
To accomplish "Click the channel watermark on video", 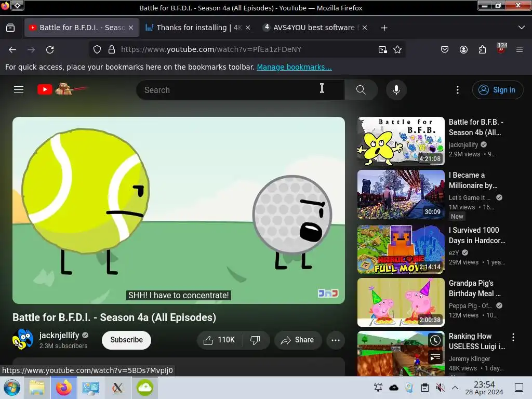I will [x=328, y=293].
